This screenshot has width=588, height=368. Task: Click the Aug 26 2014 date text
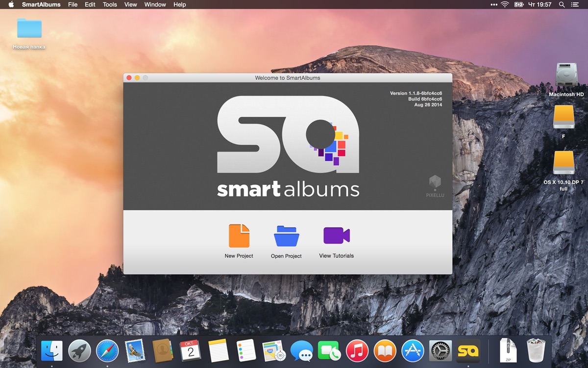428,105
